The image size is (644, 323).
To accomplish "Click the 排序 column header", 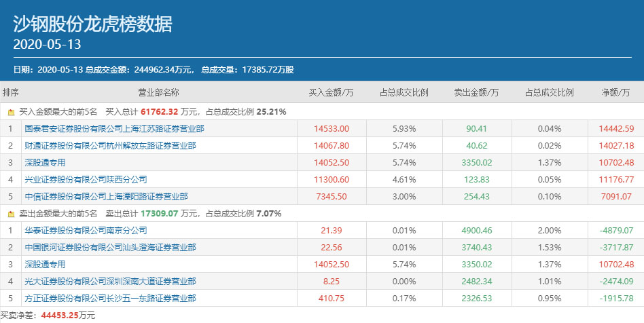I will click(11, 92).
